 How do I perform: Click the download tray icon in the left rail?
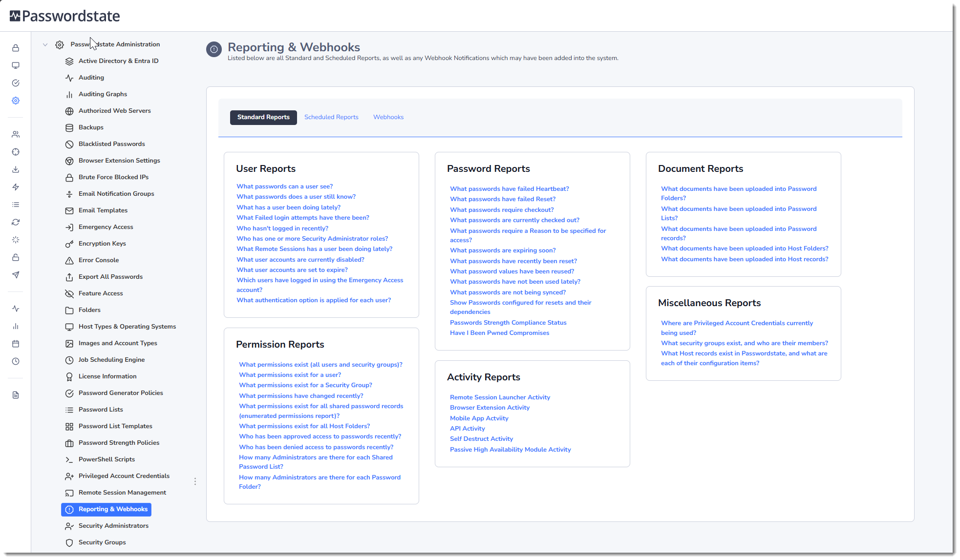click(16, 169)
